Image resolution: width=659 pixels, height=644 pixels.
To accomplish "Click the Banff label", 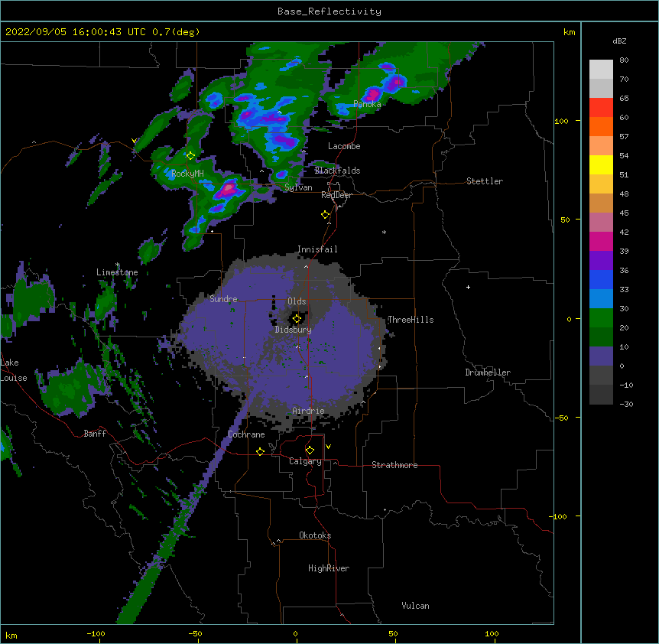I will click(x=95, y=434).
